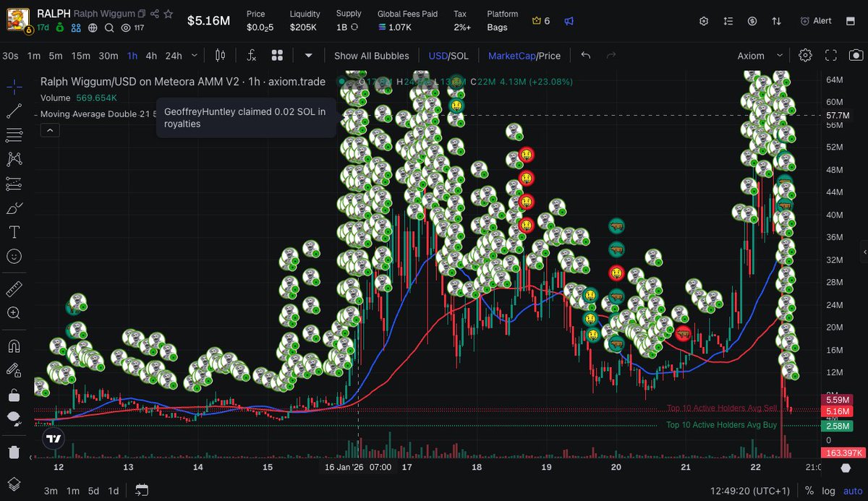The image size is (868, 501).
Task: Create a price Alert
Action: pyautogui.click(x=816, y=21)
